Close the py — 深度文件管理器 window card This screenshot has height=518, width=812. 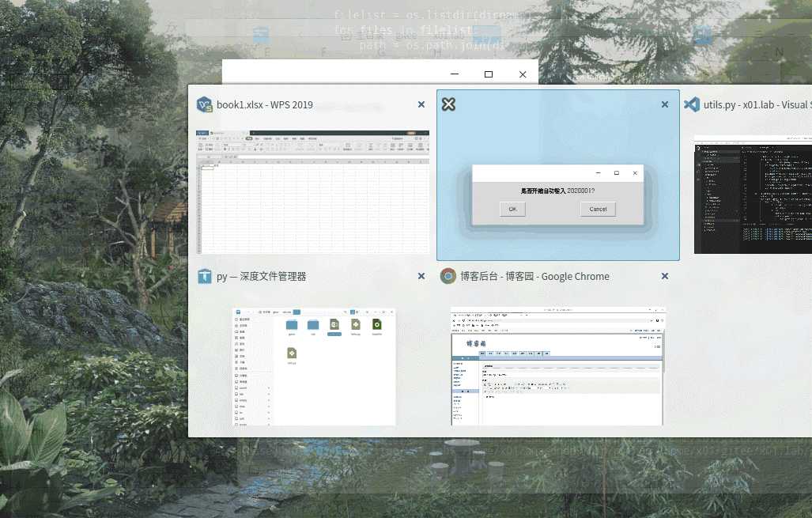coord(421,276)
